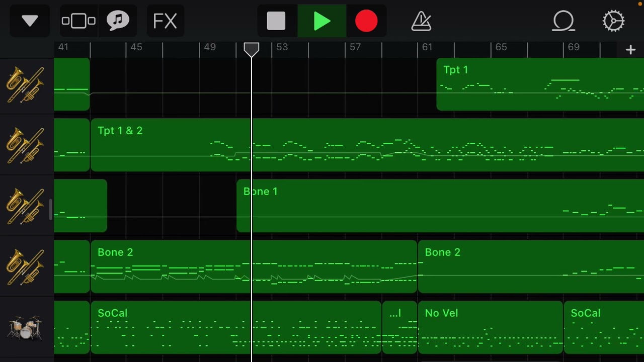Open song Settings gear
Screen dimensions: 644x362
(613, 21)
